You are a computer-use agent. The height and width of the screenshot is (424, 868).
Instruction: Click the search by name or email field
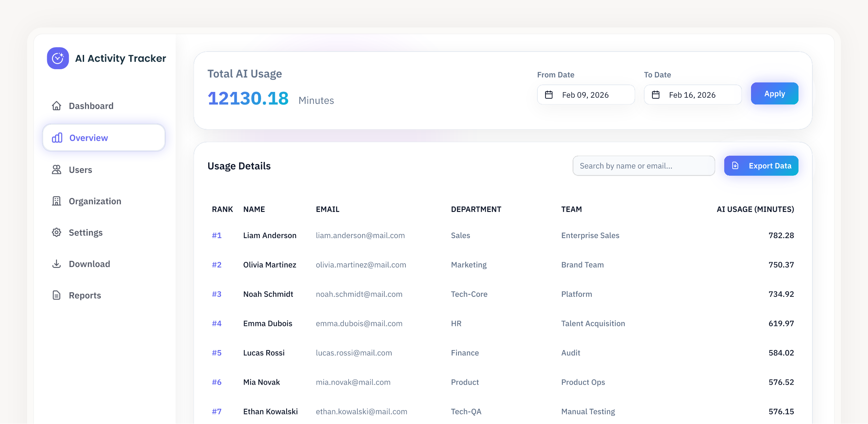point(644,166)
